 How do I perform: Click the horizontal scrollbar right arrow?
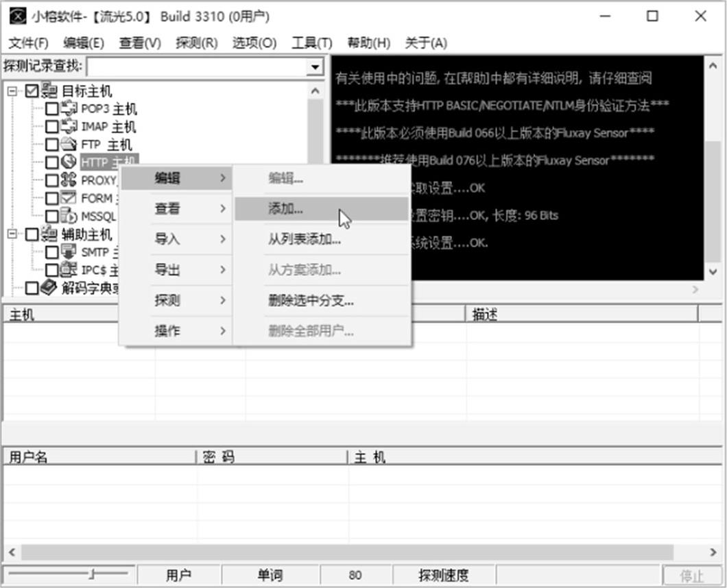click(713, 552)
